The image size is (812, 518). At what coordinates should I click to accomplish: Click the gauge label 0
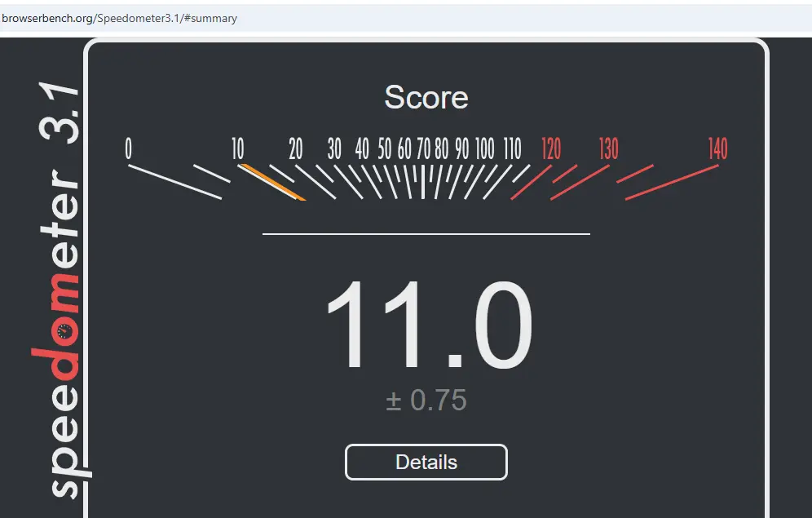click(129, 149)
